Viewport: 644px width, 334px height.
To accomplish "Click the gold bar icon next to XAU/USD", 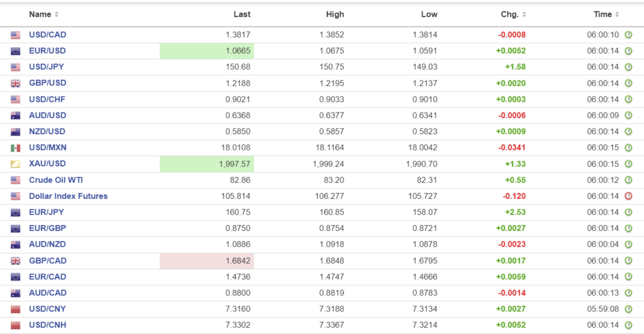I will coord(16,164).
